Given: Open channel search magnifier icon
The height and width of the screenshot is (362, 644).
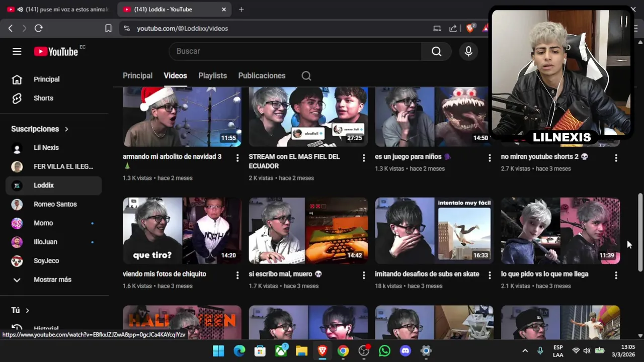Looking at the screenshot, I should pyautogui.click(x=306, y=76).
